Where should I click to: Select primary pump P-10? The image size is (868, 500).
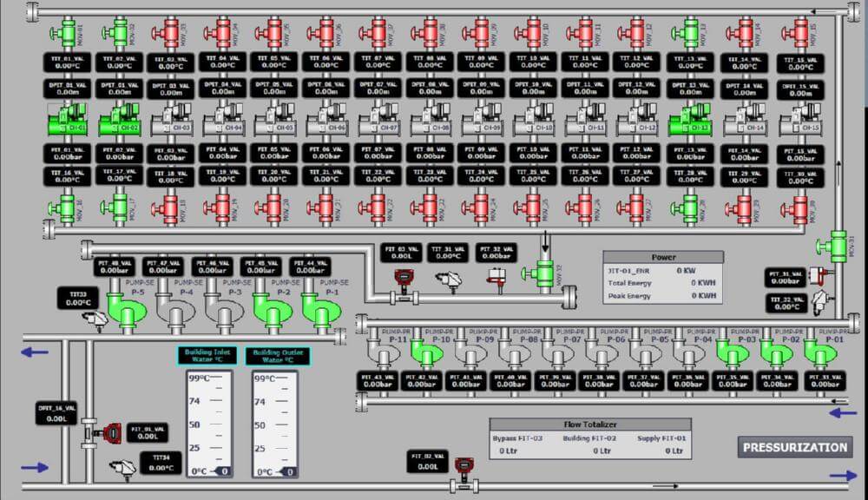pos(425,353)
